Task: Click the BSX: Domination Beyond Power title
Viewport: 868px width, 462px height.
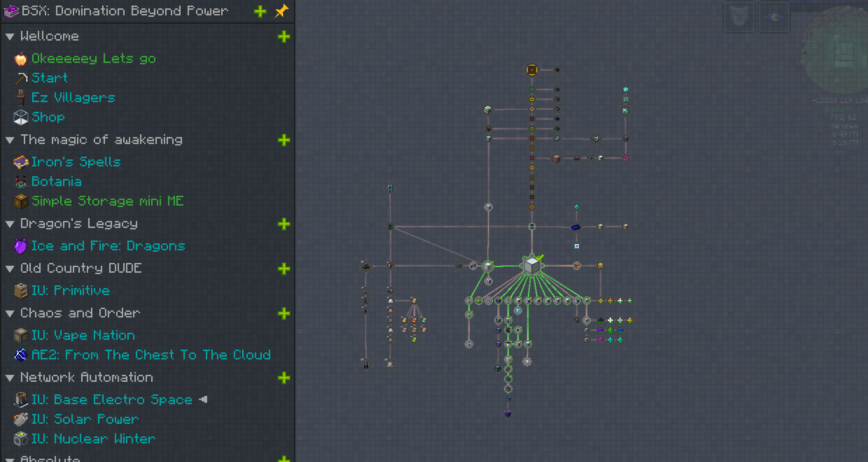Action: click(125, 11)
